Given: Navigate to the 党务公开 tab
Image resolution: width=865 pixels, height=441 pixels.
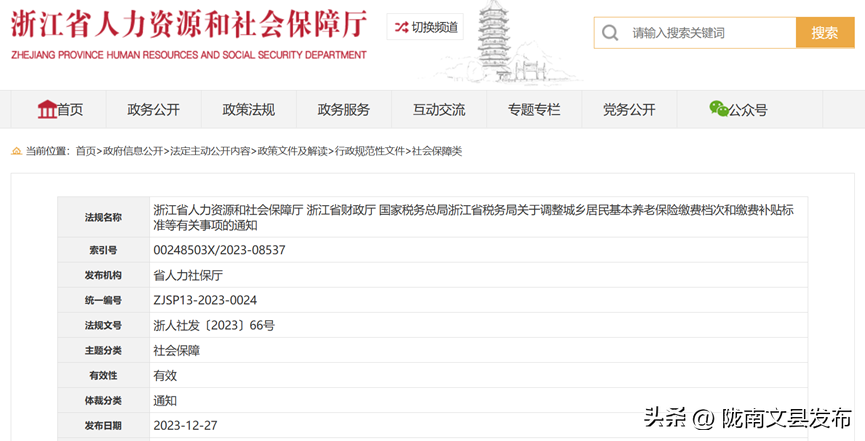Looking at the screenshot, I should [629, 110].
